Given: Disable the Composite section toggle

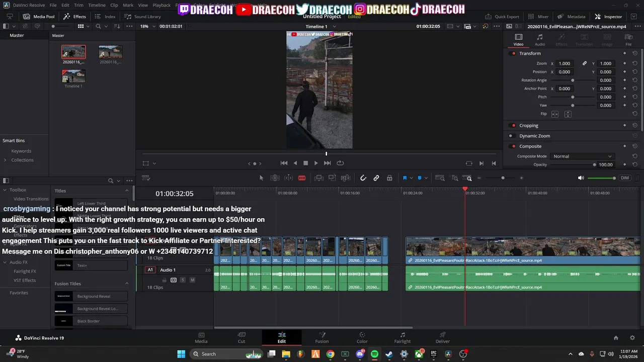Looking at the screenshot, I should 513,146.
